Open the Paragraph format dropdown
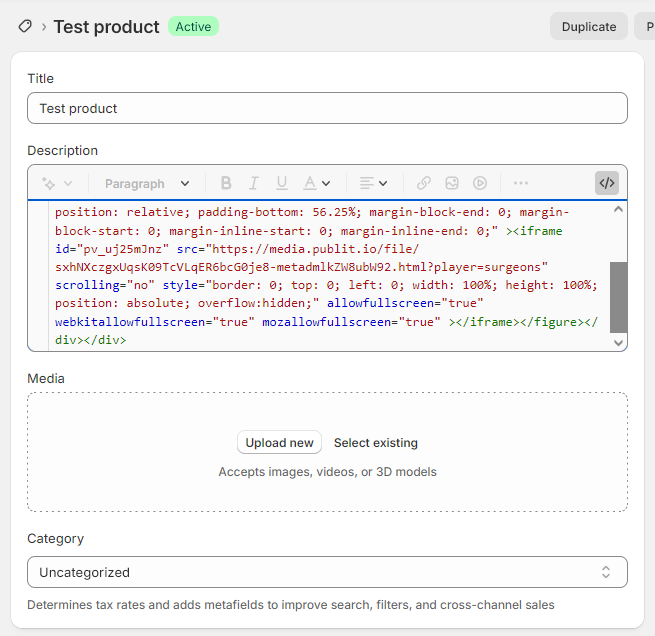This screenshot has height=636, width=655. (x=147, y=183)
